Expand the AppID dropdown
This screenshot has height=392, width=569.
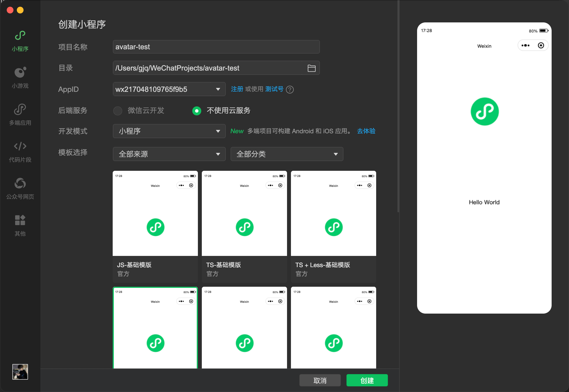click(x=218, y=89)
